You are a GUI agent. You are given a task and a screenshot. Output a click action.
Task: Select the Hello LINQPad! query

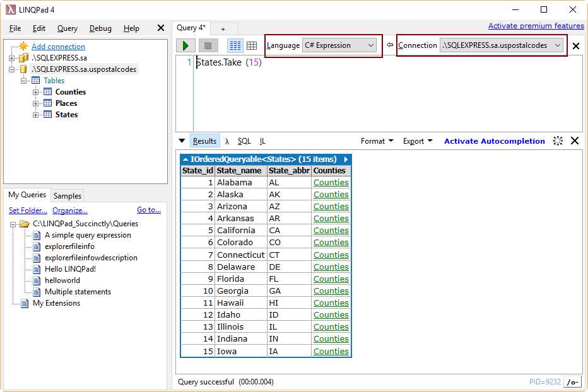tap(71, 269)
